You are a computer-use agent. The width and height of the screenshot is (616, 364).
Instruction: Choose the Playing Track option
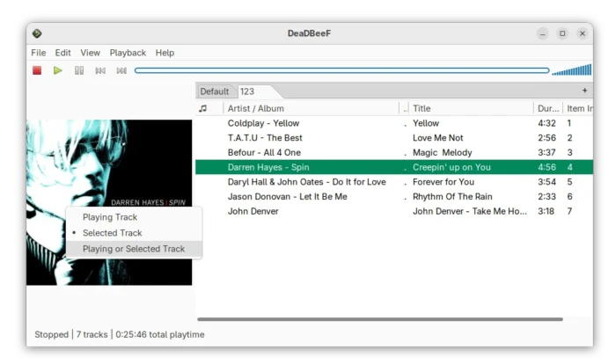coord(110,216)
